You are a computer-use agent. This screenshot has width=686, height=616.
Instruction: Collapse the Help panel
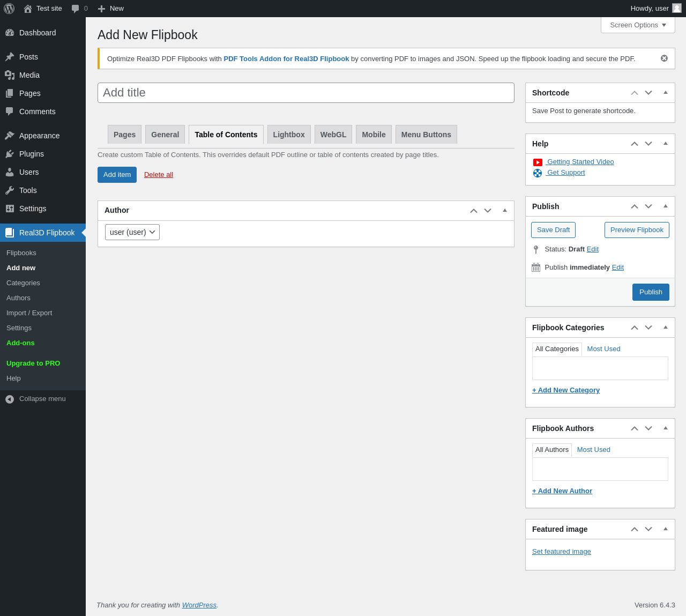(x=666, y=144)
